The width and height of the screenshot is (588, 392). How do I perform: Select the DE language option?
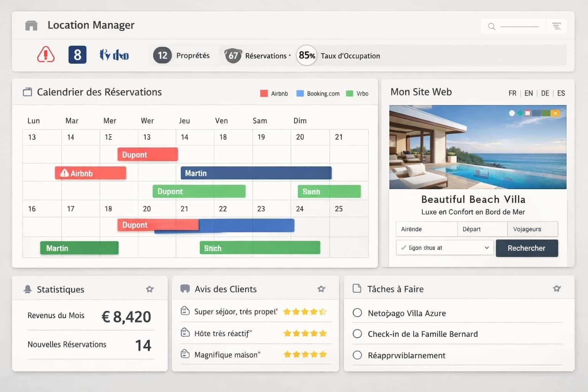coord(545,93)
